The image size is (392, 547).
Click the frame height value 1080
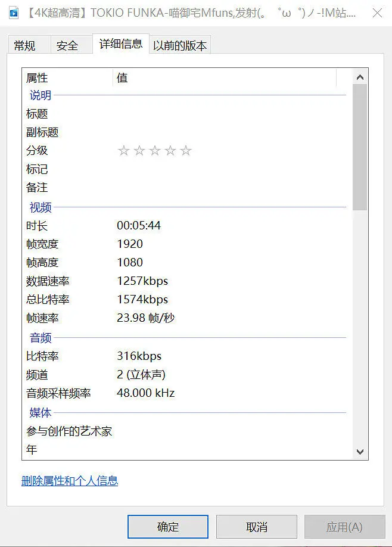click(x=130, y=263)
